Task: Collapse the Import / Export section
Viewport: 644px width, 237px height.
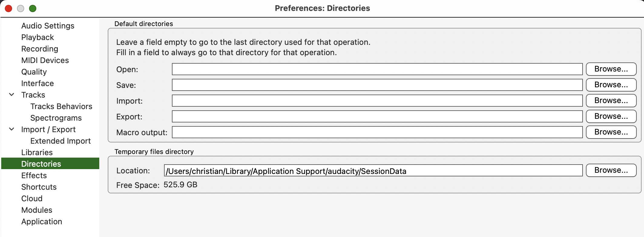Action: click(x=11, y=129)
